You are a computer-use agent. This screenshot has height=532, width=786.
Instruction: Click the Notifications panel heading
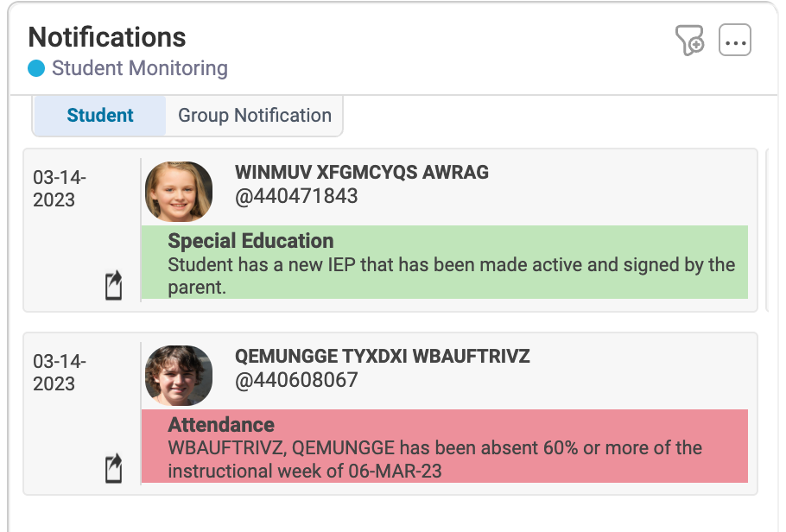coord(107,37)
